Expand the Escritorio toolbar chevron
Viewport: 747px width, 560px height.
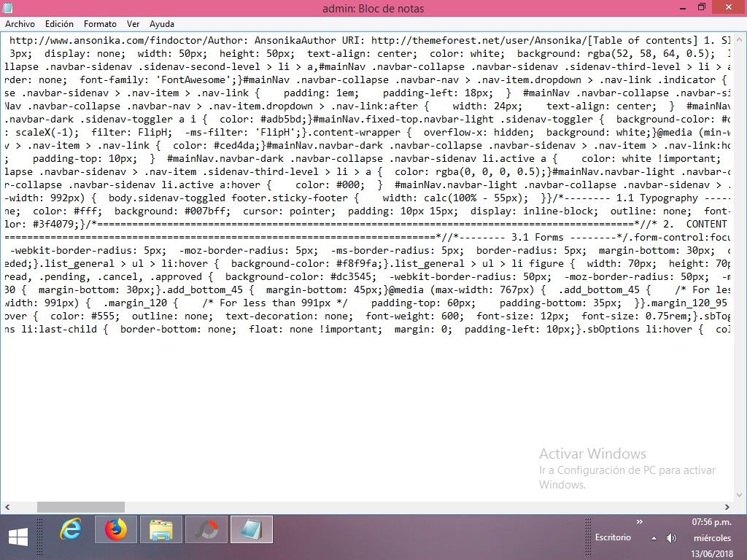(639, 522)
